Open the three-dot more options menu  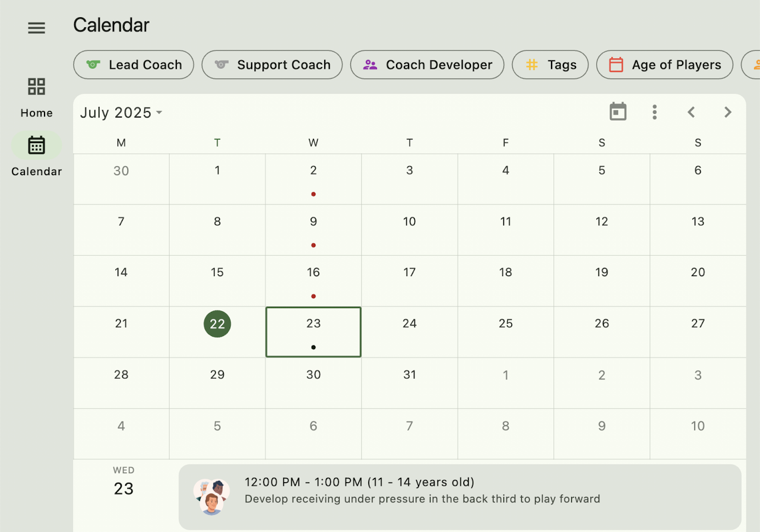654,112
